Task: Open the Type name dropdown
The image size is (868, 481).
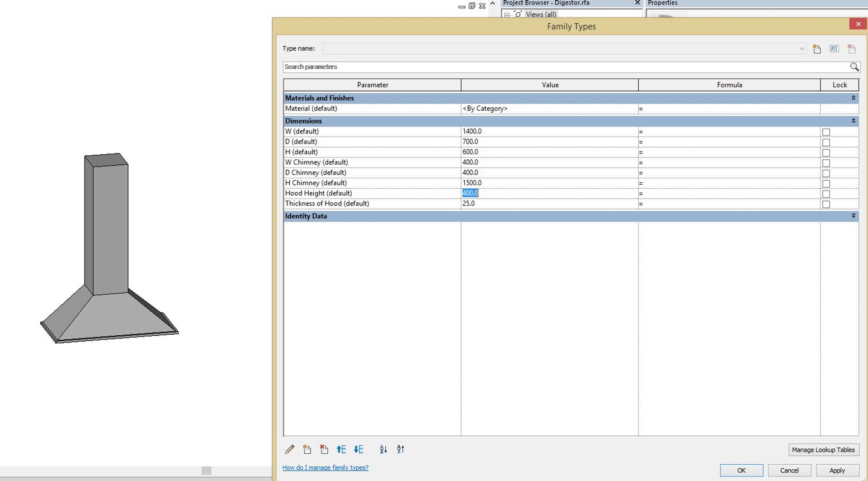Action: tap(802, 49)
